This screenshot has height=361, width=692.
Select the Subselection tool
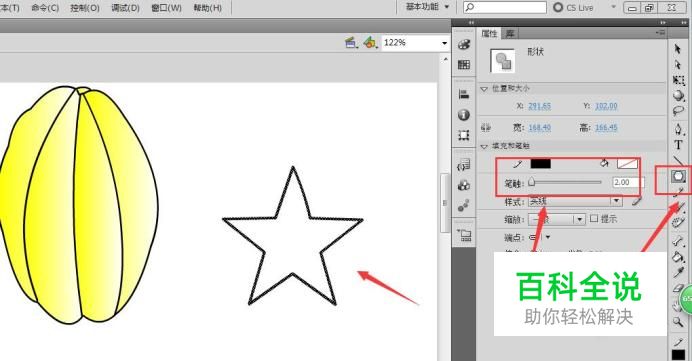coord(678,64)
